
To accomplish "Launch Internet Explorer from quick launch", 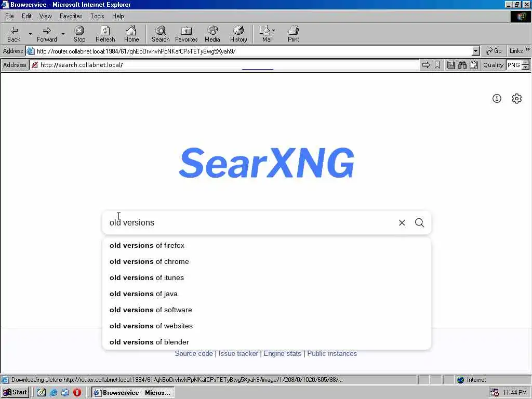I will (x=54, y=392).
